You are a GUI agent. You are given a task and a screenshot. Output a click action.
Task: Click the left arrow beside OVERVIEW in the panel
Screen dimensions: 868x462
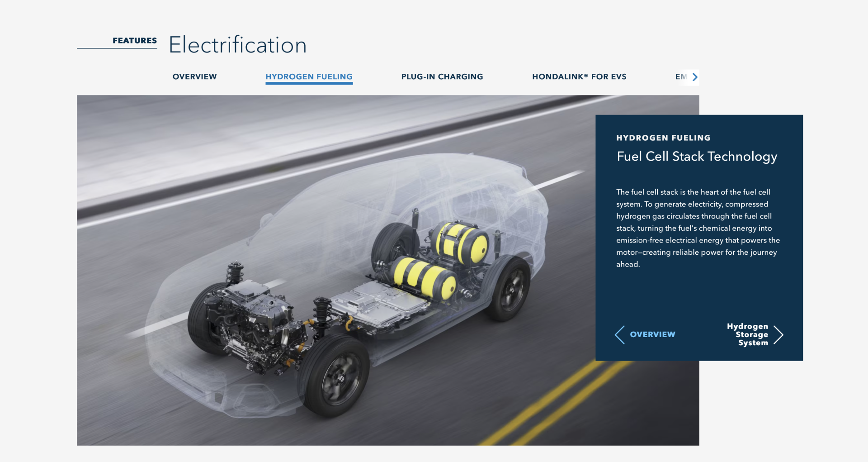620,335
